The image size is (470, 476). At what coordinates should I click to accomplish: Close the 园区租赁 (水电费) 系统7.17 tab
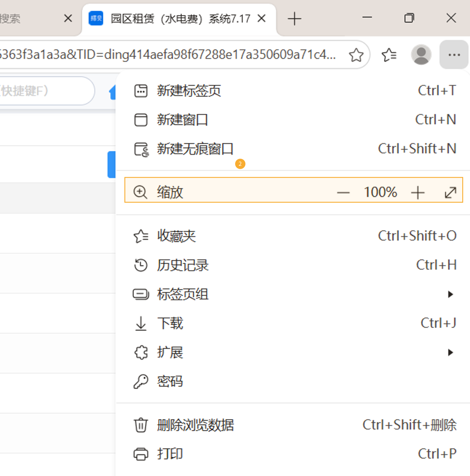pyautogui.click(x=261, y=19)
